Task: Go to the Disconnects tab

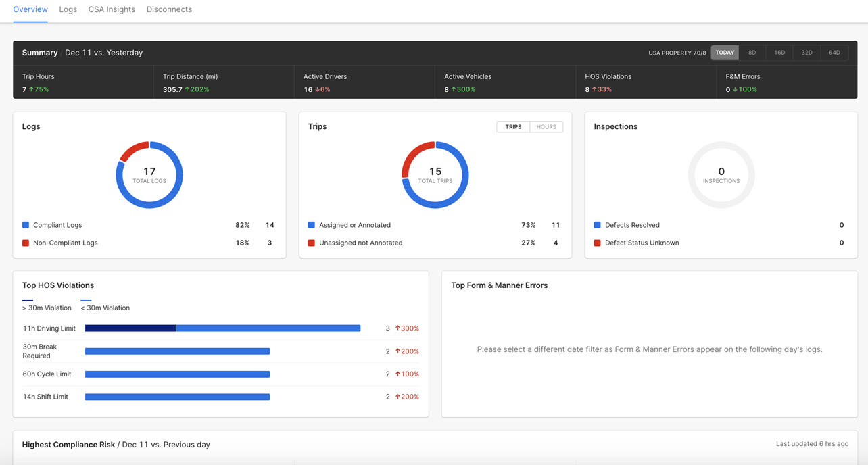Action: [169, 9]
